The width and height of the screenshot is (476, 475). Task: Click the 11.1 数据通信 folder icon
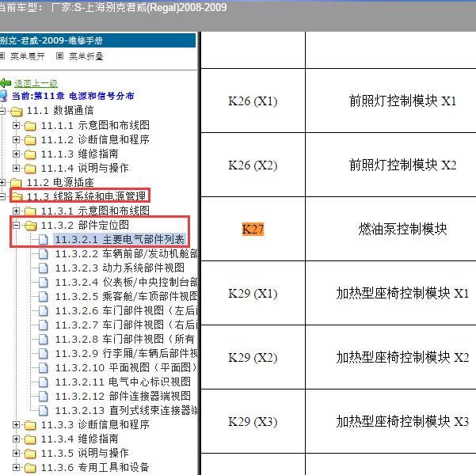[x=17, y=112]
